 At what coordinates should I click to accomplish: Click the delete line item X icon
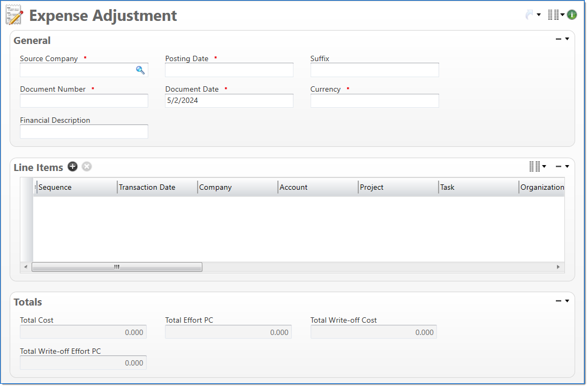(87, 167)
